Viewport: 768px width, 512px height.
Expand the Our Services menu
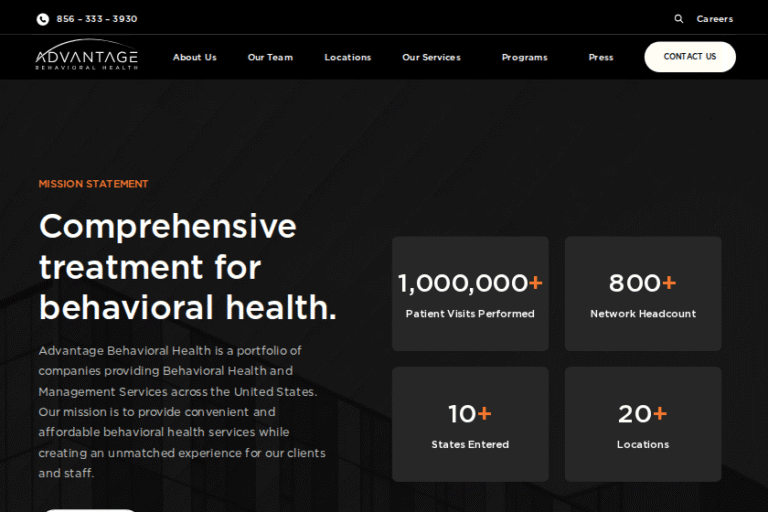click(431, 58)
